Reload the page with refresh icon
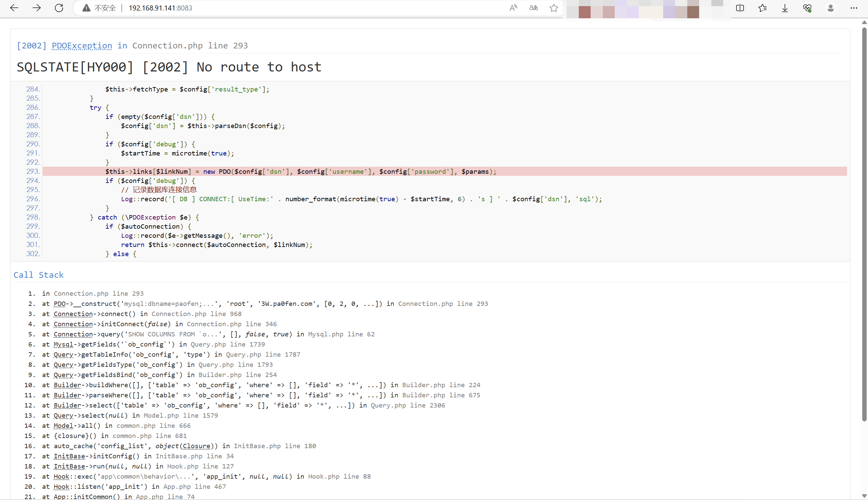 coord(59,8)
